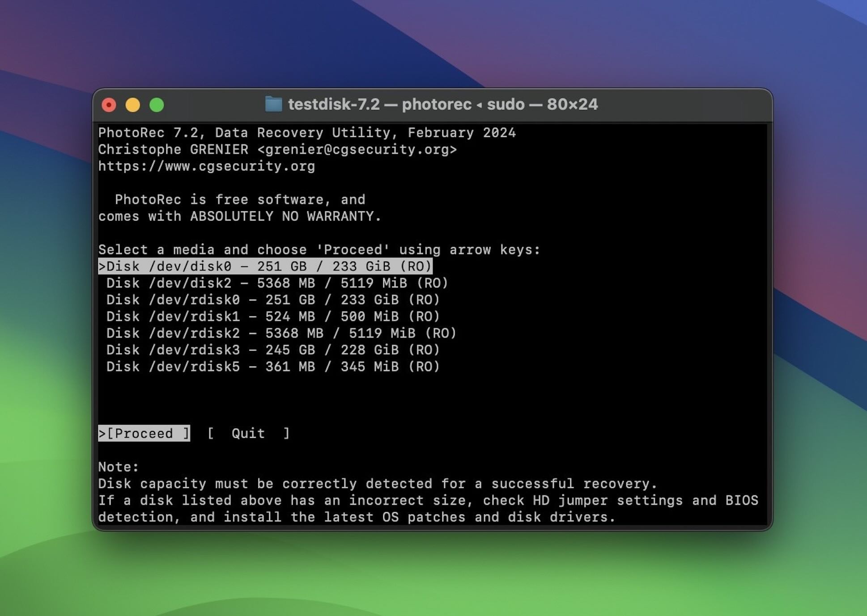Click the 'PhotoRec is free software, and' line
Screen dimensions: 867x616
tap(240, 199)
